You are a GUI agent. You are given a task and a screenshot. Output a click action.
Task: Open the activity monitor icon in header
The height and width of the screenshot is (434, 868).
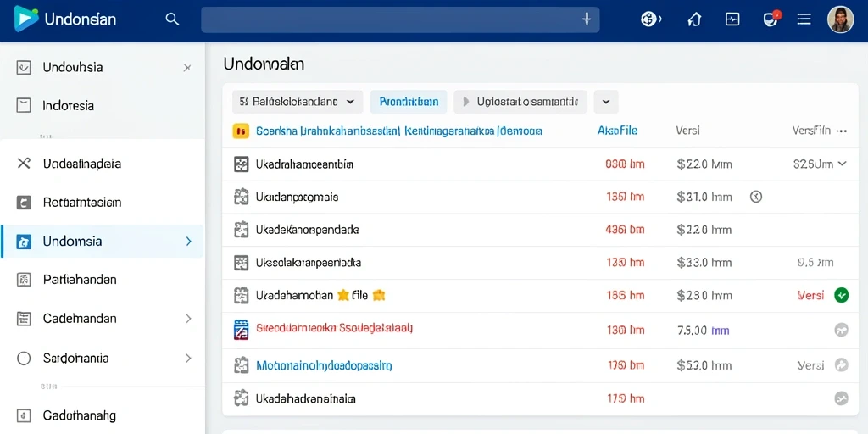[x=732, y=19]
